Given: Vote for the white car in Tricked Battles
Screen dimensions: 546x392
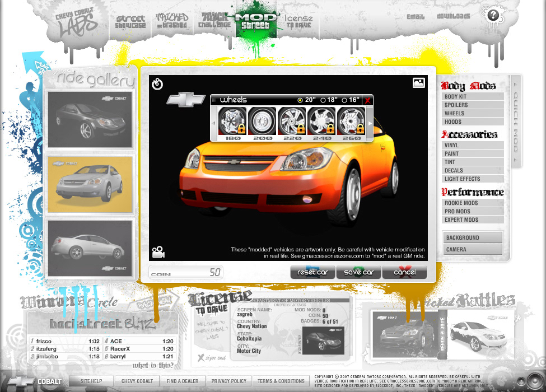Looking at the screenshot, I should click(x=480, y=335).
